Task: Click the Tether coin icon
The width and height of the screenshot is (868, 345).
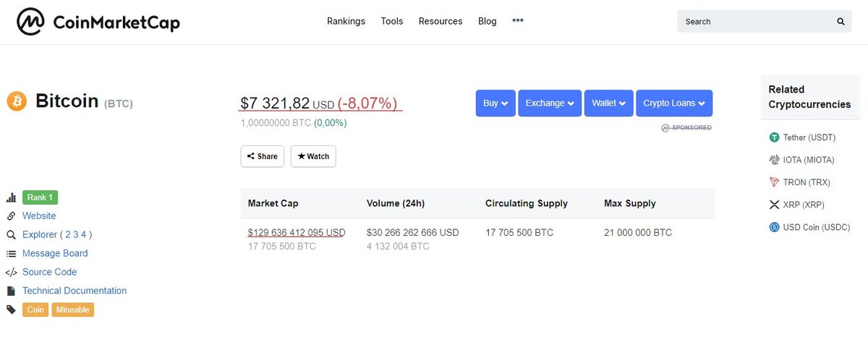Action: 774,137
